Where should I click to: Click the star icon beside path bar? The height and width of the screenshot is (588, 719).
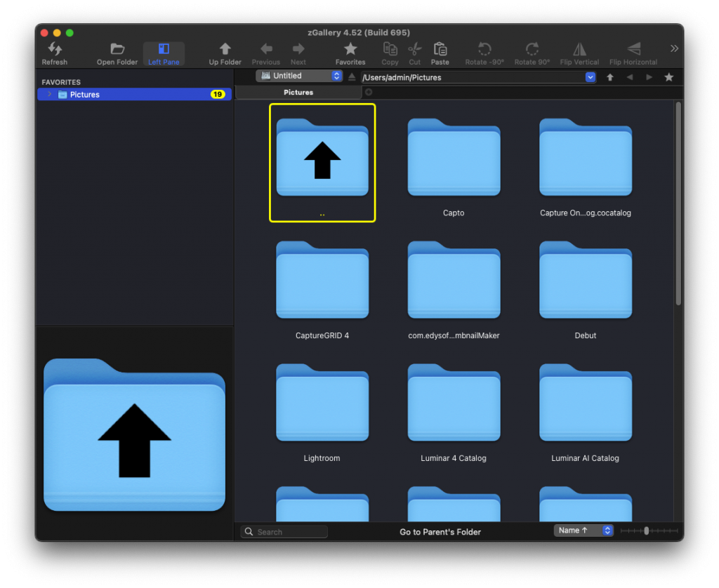pyautogui.click(x=669, y=77)
